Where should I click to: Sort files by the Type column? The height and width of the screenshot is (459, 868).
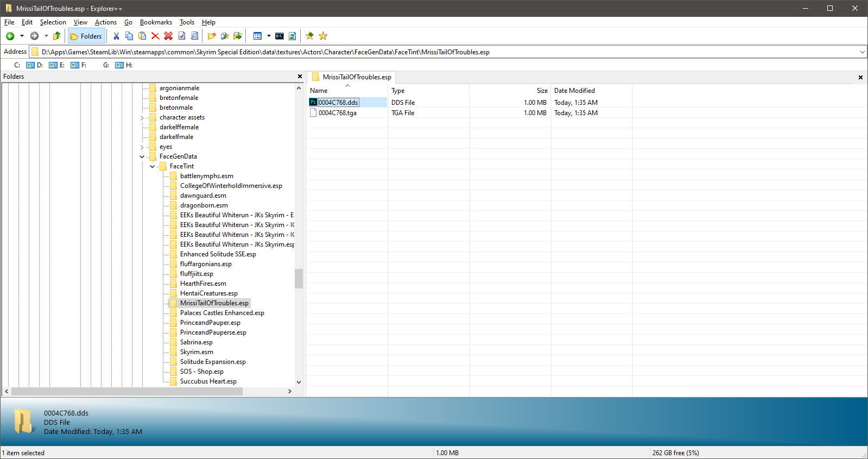[x=429, y=91]
